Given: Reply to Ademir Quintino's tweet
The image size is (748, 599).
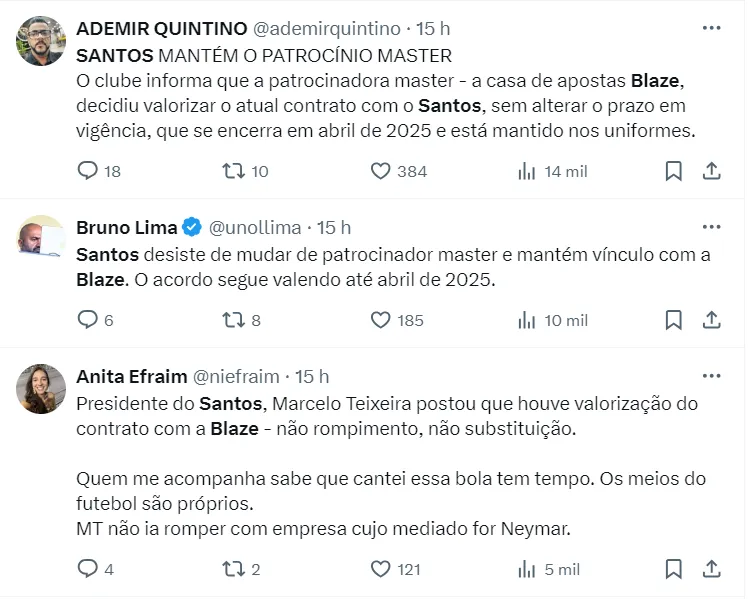Looking at the screenshot, I should coord(88,171).
